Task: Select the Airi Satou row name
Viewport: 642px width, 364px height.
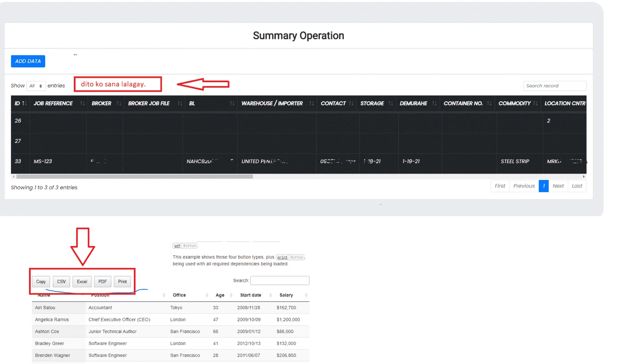Action: coord(45,308)
